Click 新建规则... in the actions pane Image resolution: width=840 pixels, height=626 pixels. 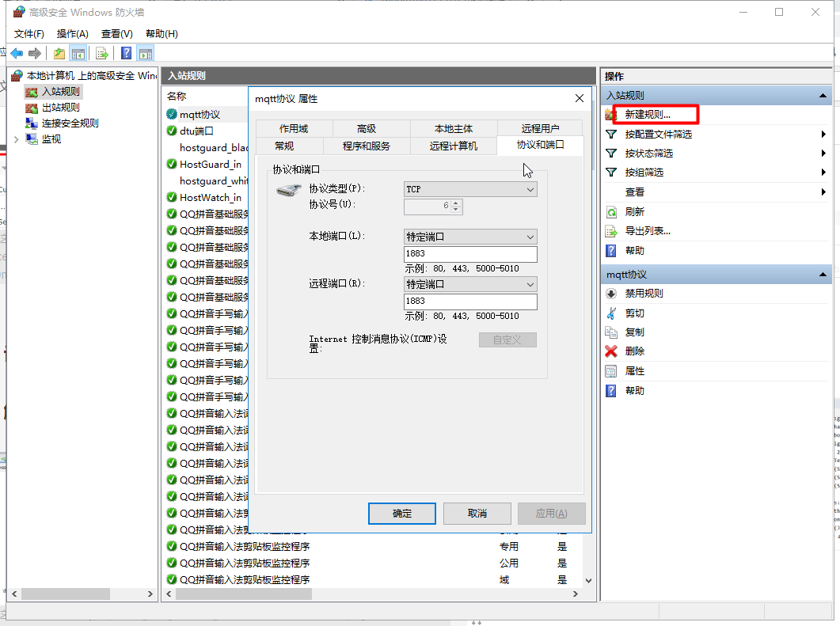(x=647, y=115)
